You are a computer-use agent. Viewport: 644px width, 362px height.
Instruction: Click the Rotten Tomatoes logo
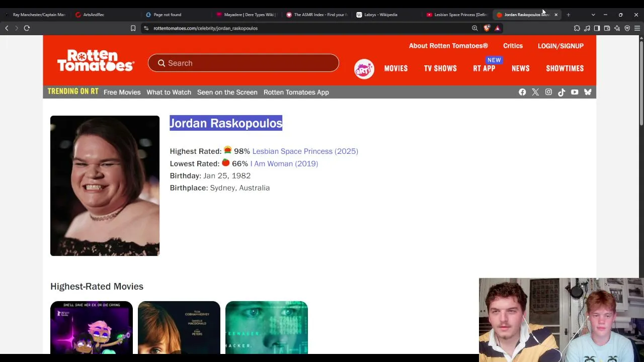click(96, 61)
